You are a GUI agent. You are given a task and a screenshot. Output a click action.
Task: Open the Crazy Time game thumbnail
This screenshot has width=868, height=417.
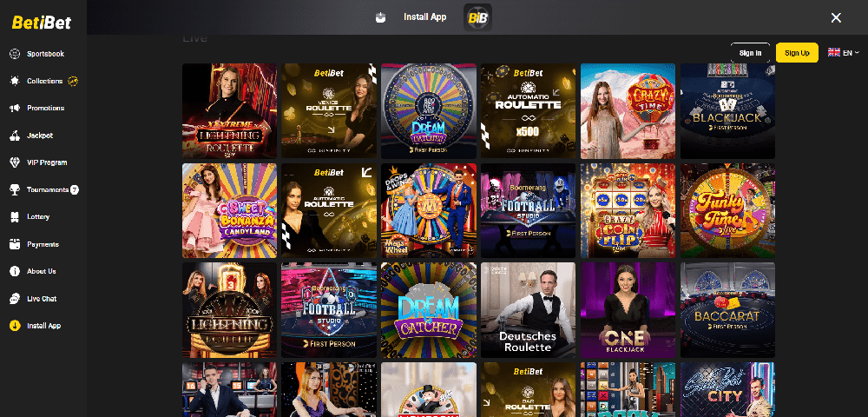(628, 110)
